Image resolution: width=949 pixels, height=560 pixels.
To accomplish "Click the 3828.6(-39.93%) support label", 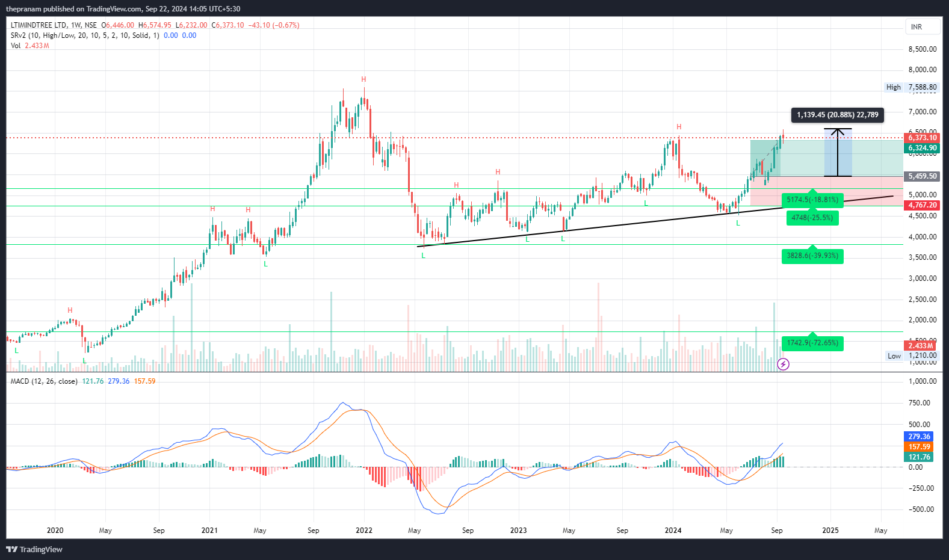I will click(x=812, y=256).
